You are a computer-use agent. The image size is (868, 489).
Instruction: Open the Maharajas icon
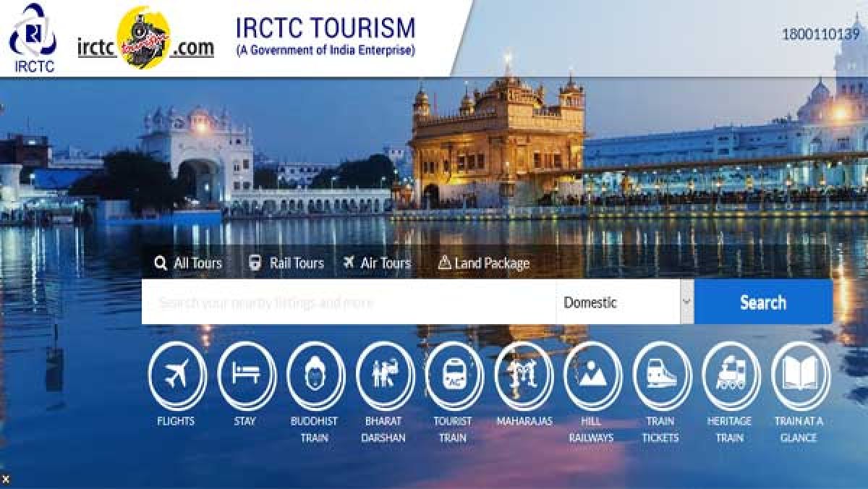pos(524,375)
